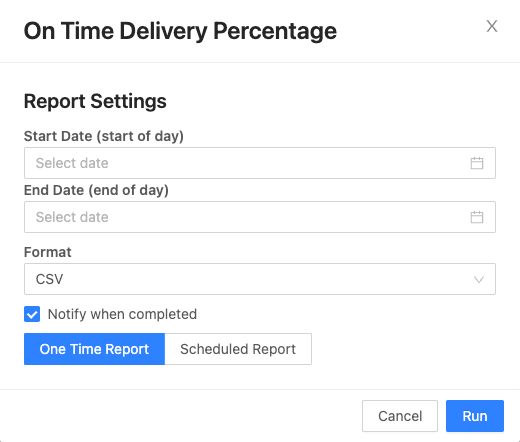The width and height of the screenshot is (520, 442).
Task: Click the Format field label
Action: click(x=48, y=252)
